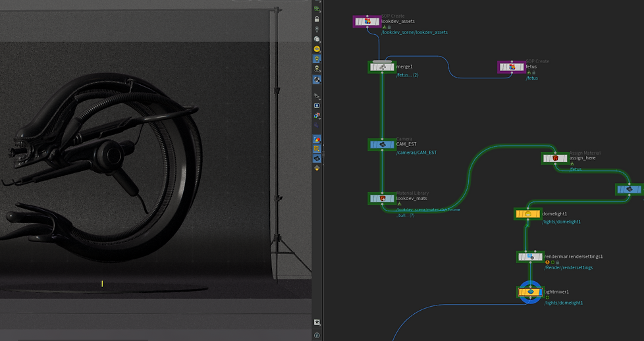
Task: Select the rendermanrendersettings1 node
Action: 530,257
